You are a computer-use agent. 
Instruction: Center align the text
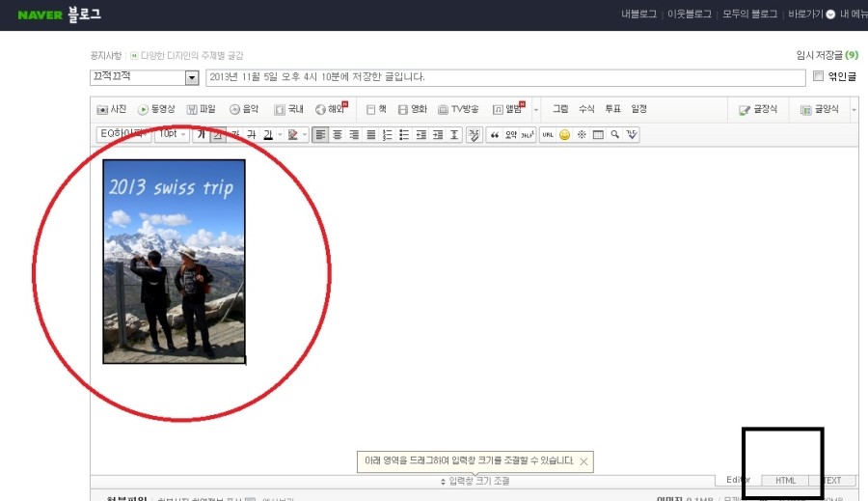pos(338,135)
